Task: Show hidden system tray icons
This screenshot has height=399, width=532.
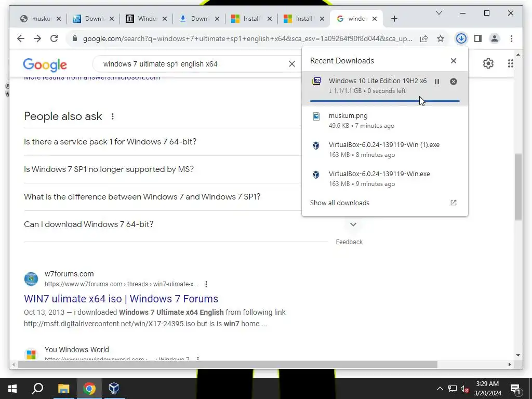Action: coord(440,389)
